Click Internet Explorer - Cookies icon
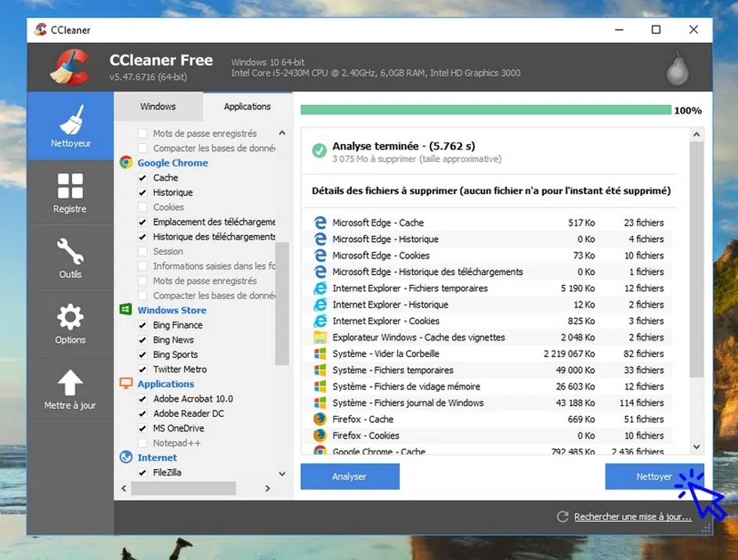Image resolution: width=738 pixels, height=560 pixels. 320,320
